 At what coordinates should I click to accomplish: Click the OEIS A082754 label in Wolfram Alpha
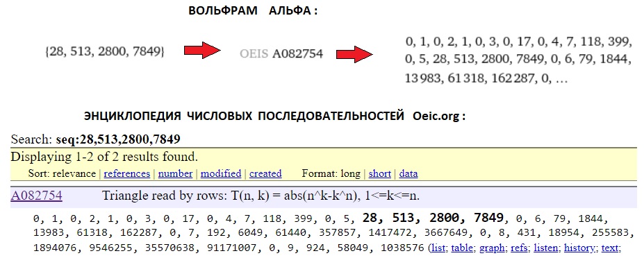[281, 53]
